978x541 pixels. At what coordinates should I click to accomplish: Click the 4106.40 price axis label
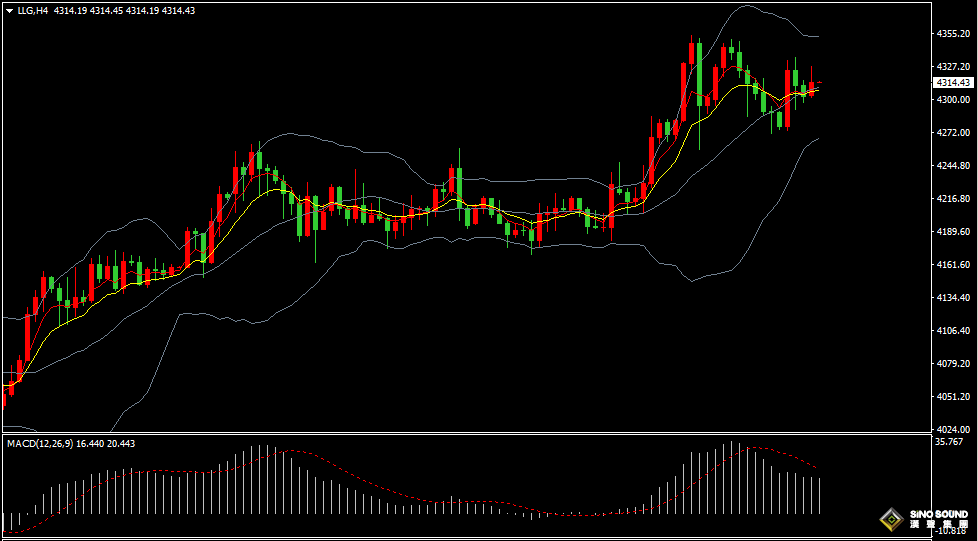(952, 331)
